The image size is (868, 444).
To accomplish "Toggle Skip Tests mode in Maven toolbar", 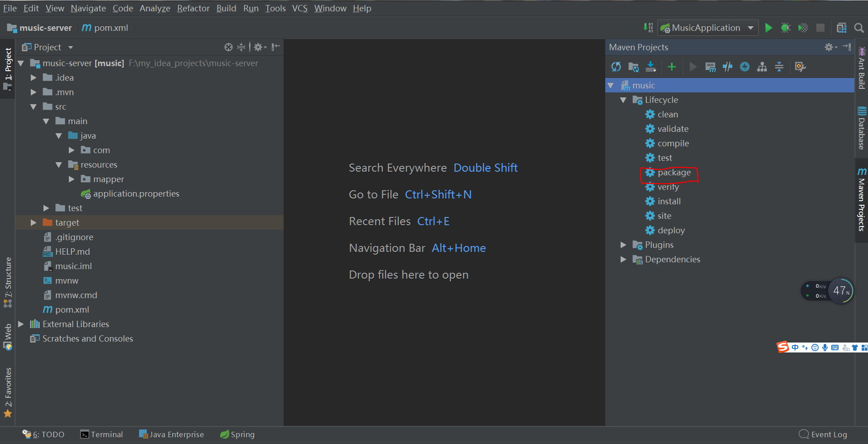I will pyautogui.click(x=745, y=67).
